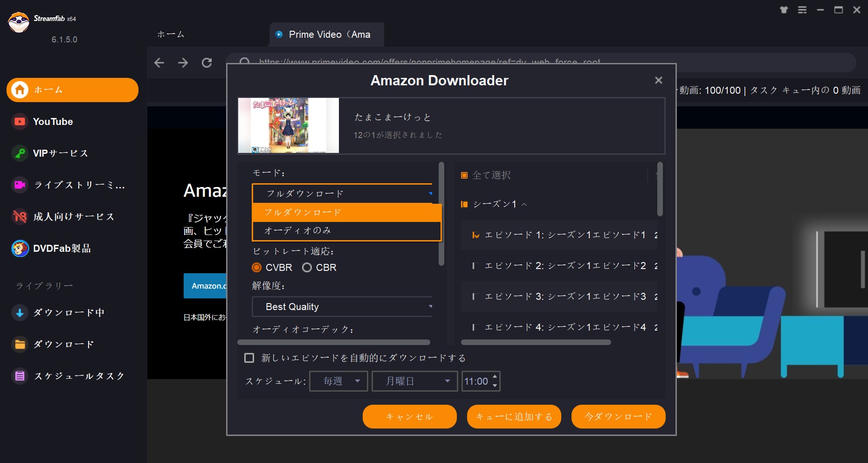This screenshot has width=868, height=463.
Task: Choose オーディオのみ from mode list
Action: pos(347,231)
